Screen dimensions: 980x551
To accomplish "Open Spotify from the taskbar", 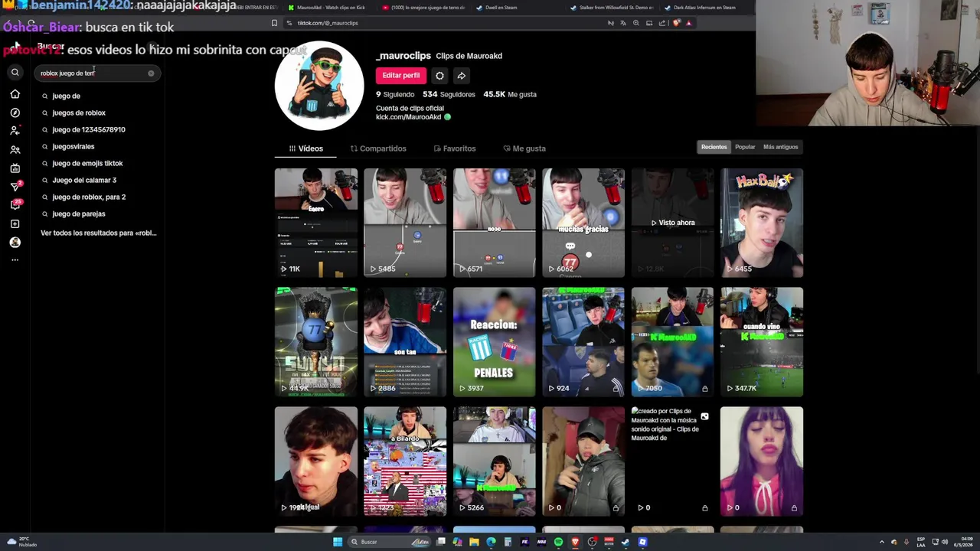I will coord(558,542).
